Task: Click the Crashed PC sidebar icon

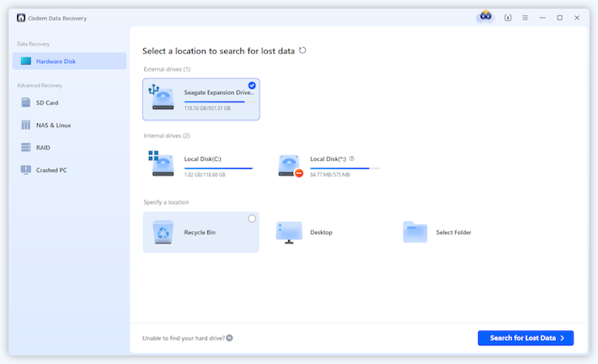Action: tap(26, 170)
